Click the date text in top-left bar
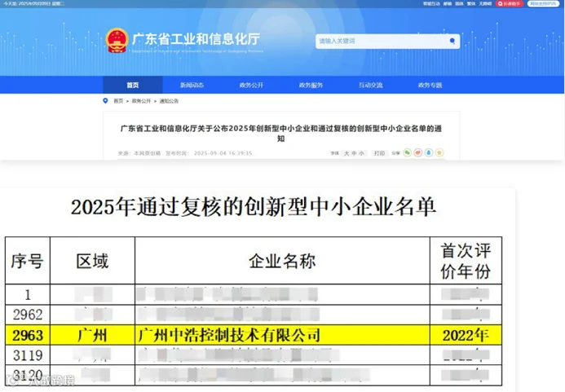The image size is (565, 392). pyautogui.click(x=34, y=3)
